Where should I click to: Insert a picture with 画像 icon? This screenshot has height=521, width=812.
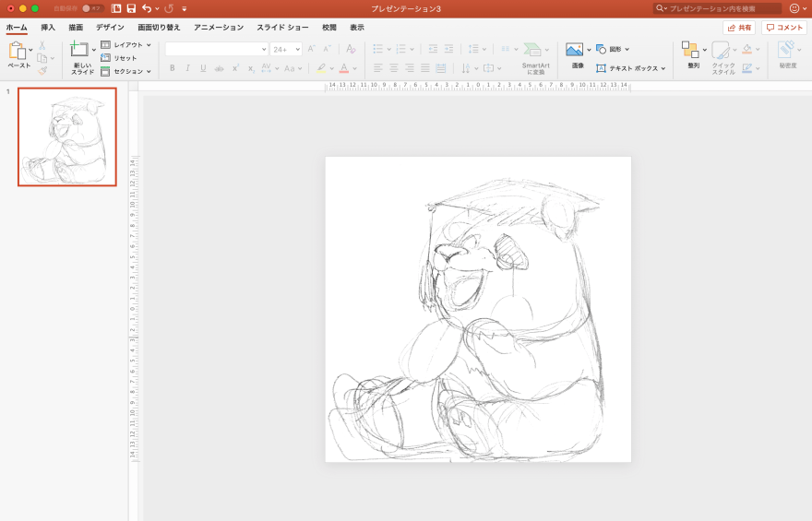pos(575,50)
